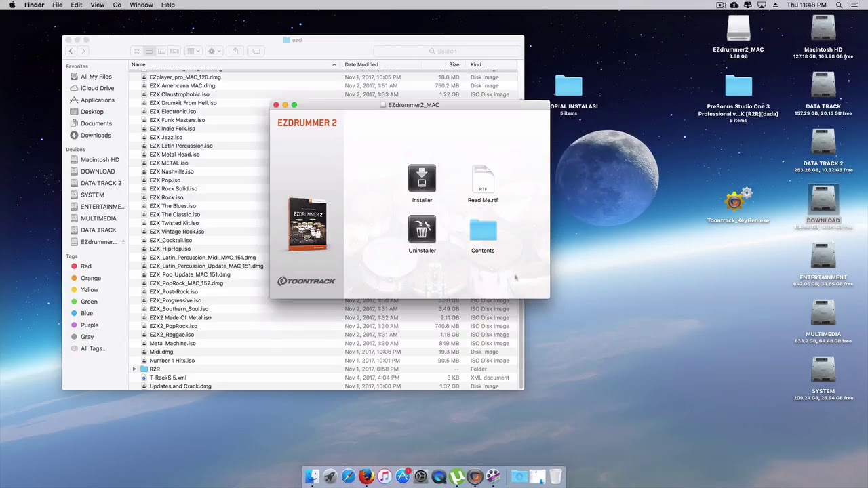Select the Red tag in the sidebar
This screenshot has width=868, height=488.
point(85,266)
